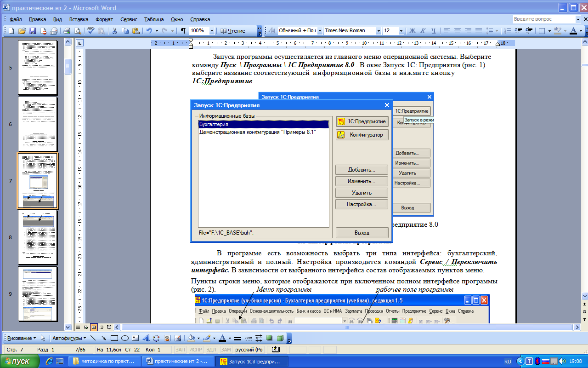Open the Автофигуры shapes menu

tap(69, 338)
